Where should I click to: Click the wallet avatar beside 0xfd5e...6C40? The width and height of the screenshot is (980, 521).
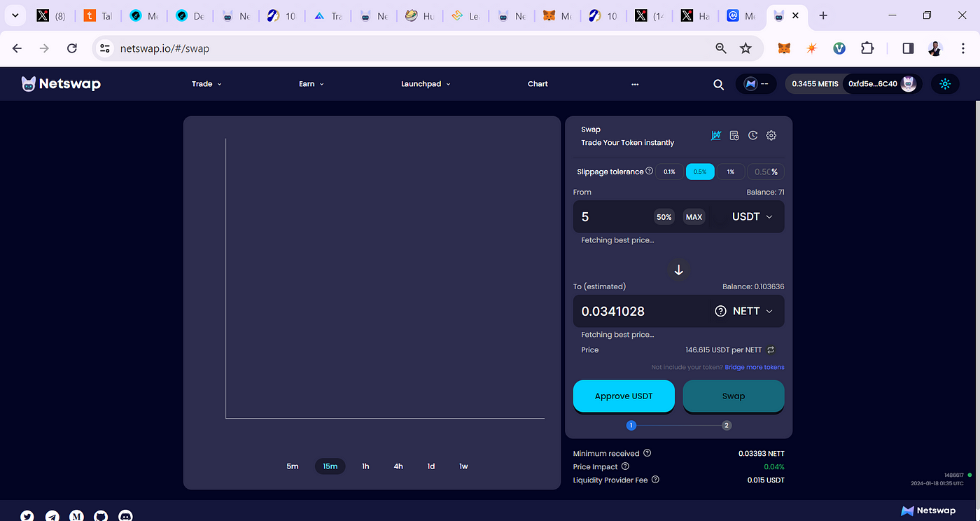[x=909, y=84]
